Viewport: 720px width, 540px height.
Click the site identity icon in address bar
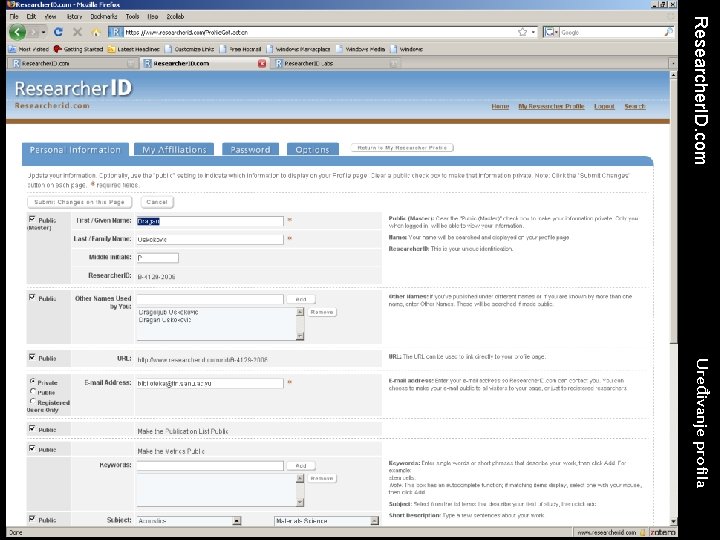(x=116, y=32)
